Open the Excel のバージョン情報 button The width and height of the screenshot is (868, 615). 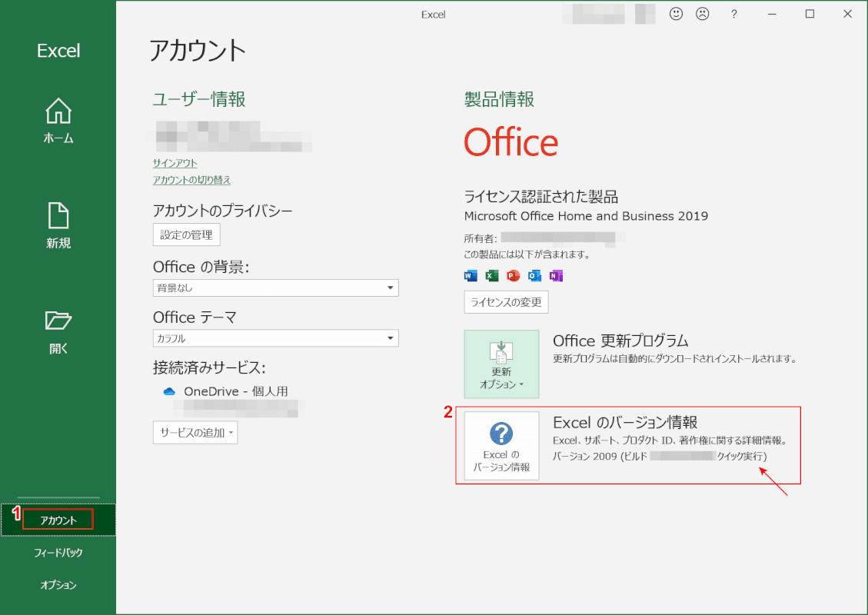pos(501,446)
